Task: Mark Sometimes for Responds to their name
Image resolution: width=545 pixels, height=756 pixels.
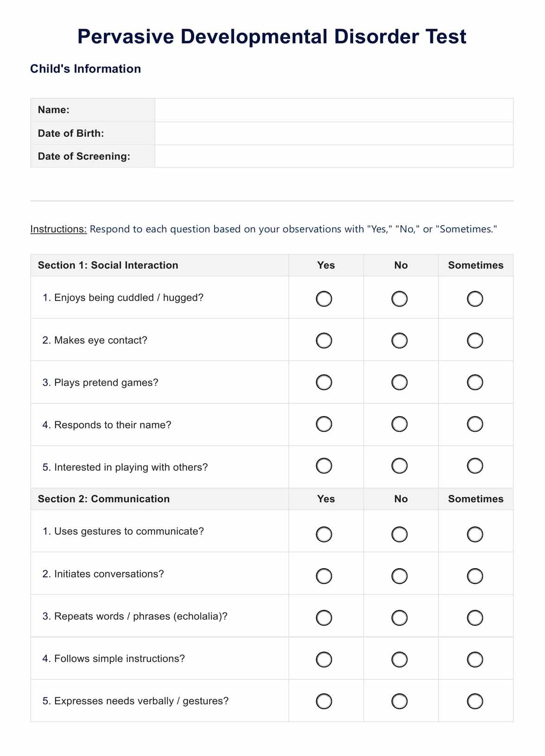Action: coord(475,424)
